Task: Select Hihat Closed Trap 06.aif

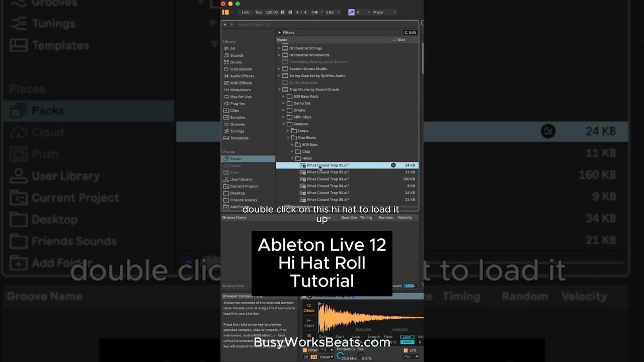Action: point(347,200)
